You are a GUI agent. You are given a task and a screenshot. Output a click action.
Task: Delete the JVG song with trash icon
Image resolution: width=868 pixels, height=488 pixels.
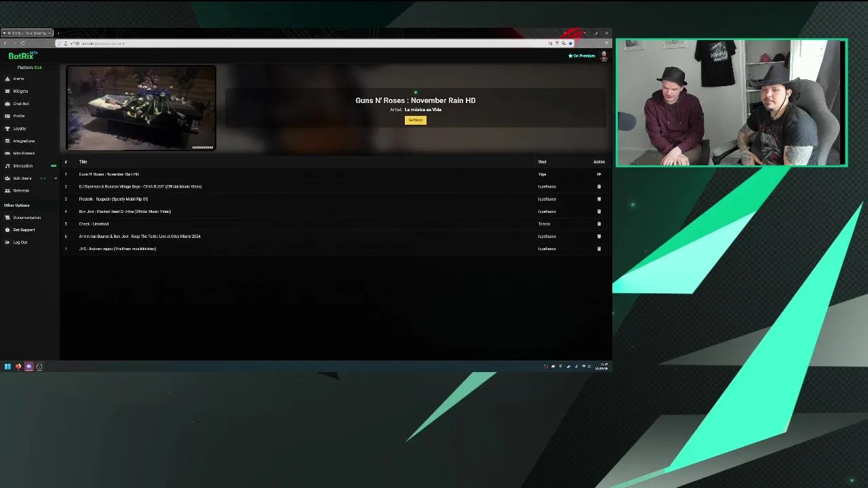[x=599, y=249]
